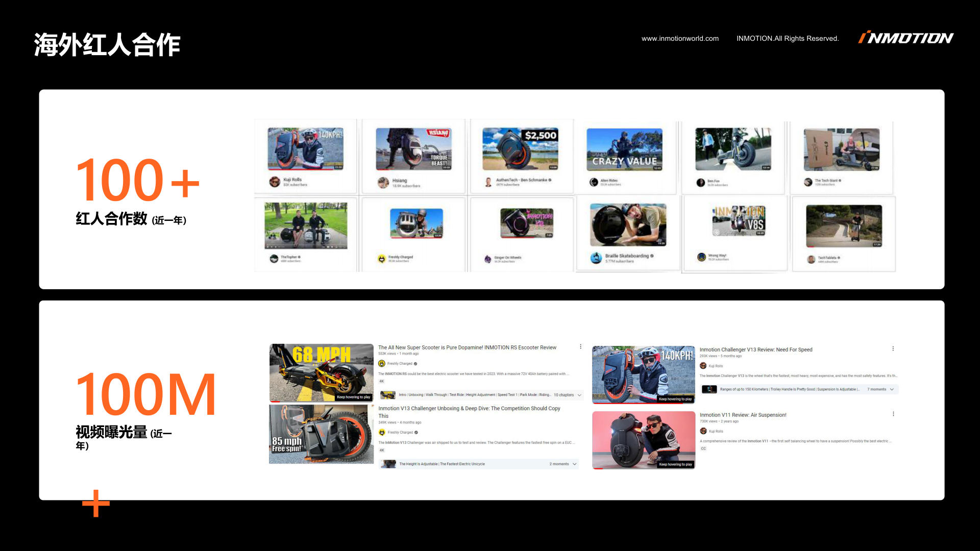The height and width of the screenshot is (551, 980).
Task: Click The Tech Giant channel avatar
Action: click(808, 182)
